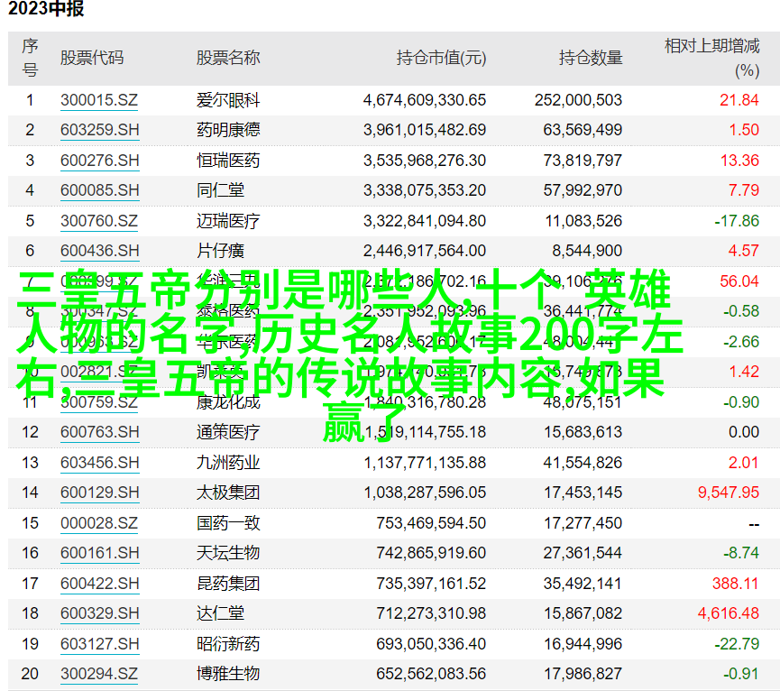This screenshot has height=700, width=780.
Task: Click the 56.04 change percentage
Action: 739,281
